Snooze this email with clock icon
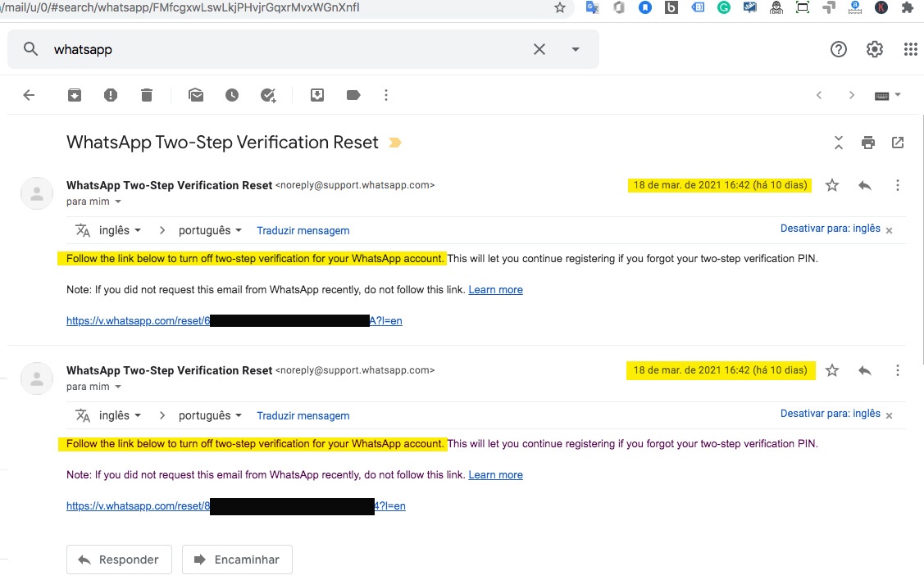The height and width of the screenshot is (580, 924). 232,95
